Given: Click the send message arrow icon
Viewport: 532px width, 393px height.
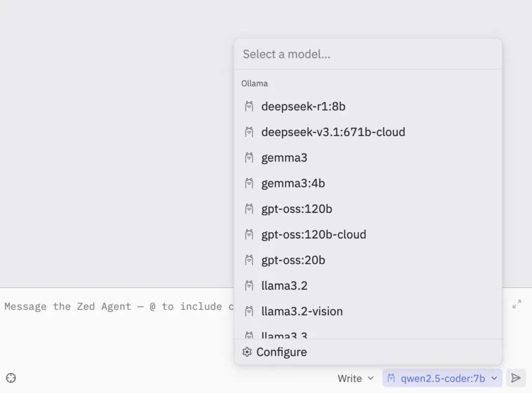Looking at the screenshot, I should (515, 378).
